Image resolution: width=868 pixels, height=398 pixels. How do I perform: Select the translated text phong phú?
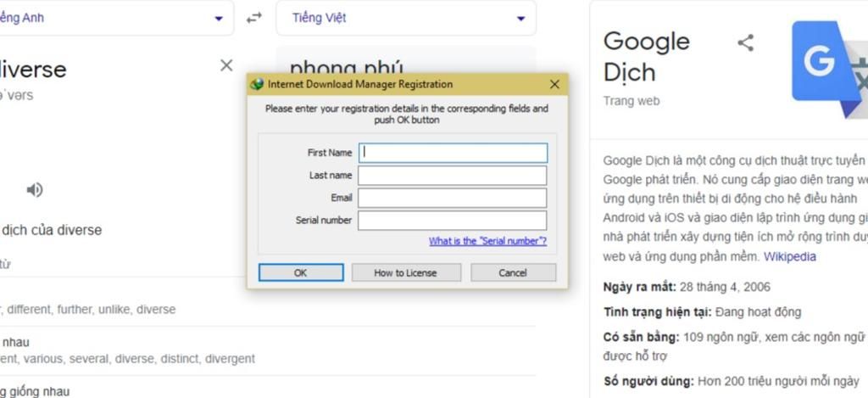click(x=347, y=66)
